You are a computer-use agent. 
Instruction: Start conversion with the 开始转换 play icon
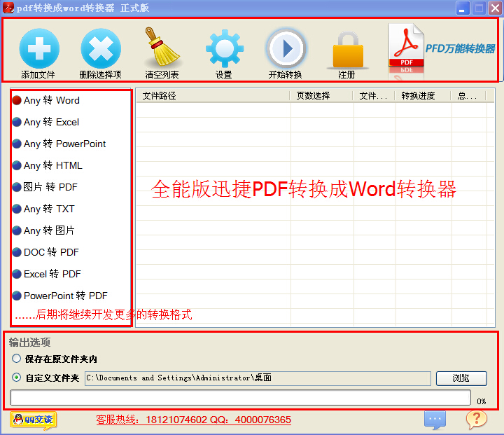(x=286, y=48)
